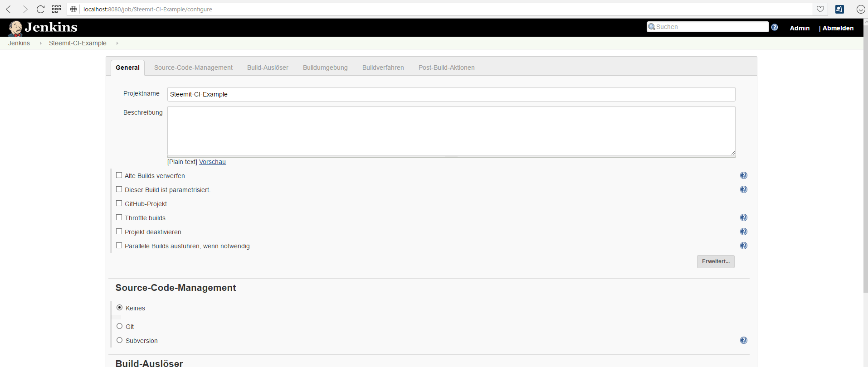868x367 pixels.
Task: Click the Beschreibung resize handle bar
Action: tap(451, 156)
